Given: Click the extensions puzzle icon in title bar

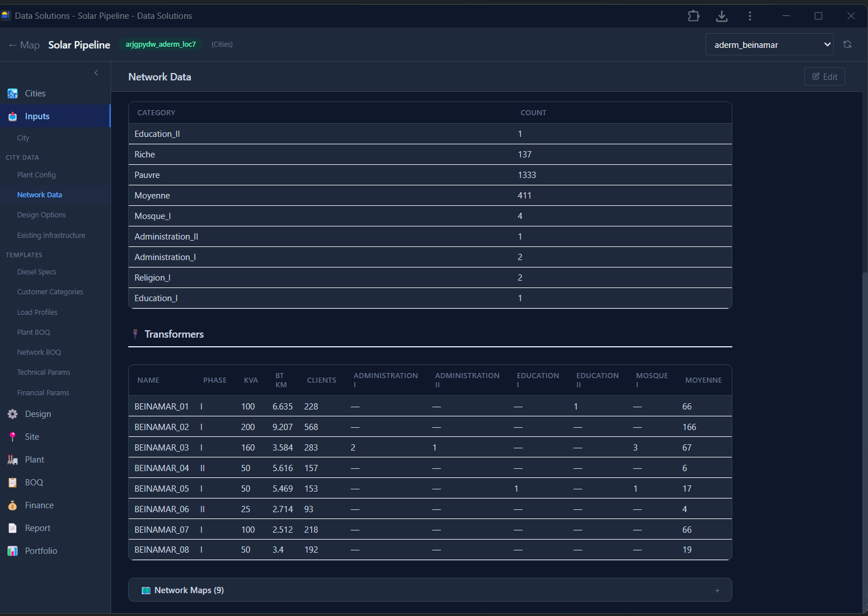Looking at the screenshot, I should [694, 16].
